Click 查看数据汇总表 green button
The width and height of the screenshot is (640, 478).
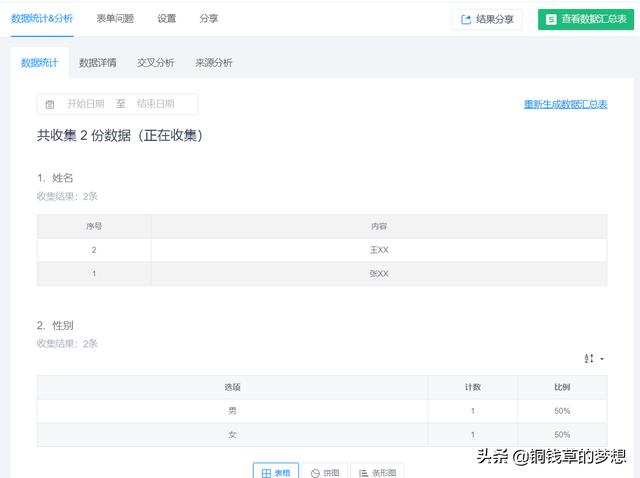point(588,19)
